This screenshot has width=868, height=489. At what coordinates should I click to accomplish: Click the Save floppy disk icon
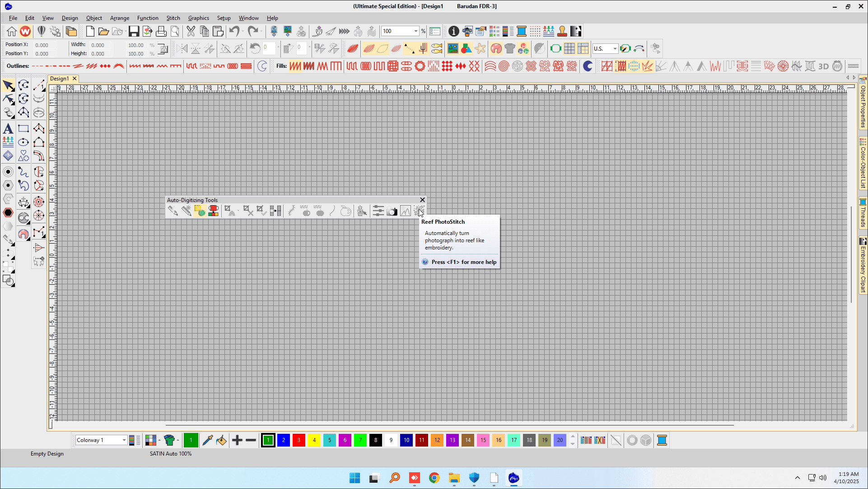tap(134, 31)
